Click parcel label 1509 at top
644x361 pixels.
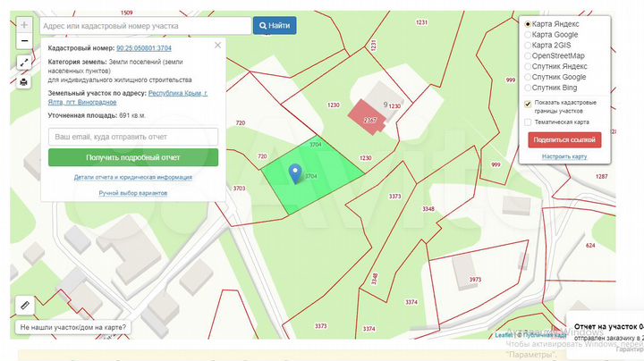126,13
